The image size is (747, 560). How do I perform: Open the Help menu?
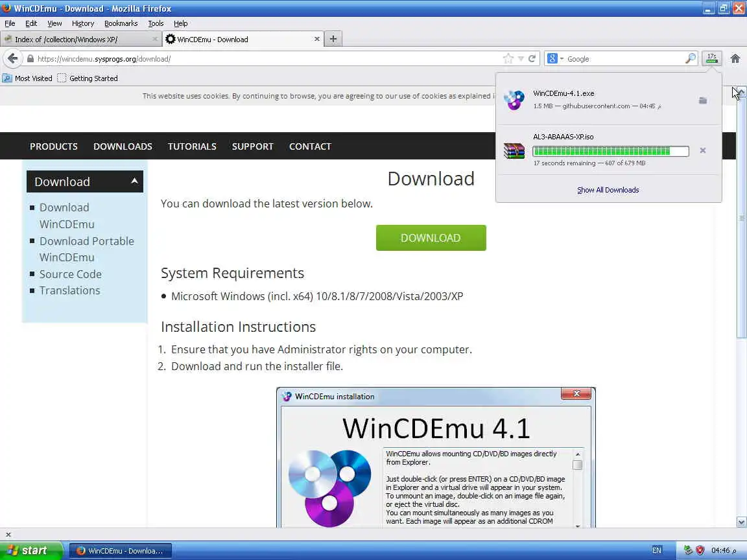coord(180,23)
